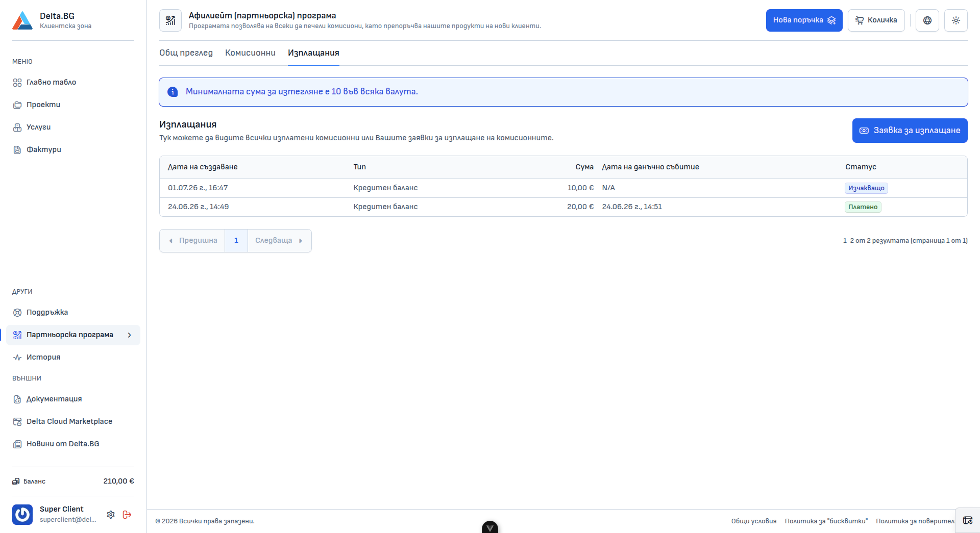Switch to the Общ преглед tab
The image size is (980, 533).
coord(186,53)
